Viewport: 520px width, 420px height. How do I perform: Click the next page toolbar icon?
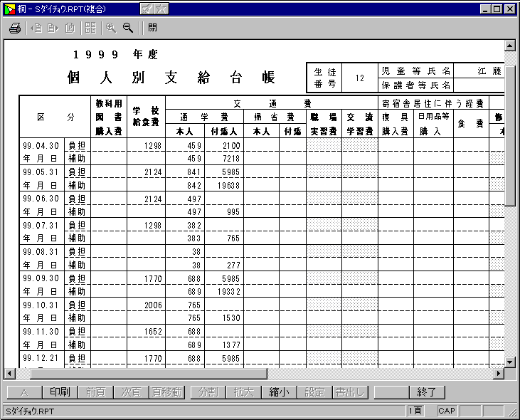tap(53, 28)
